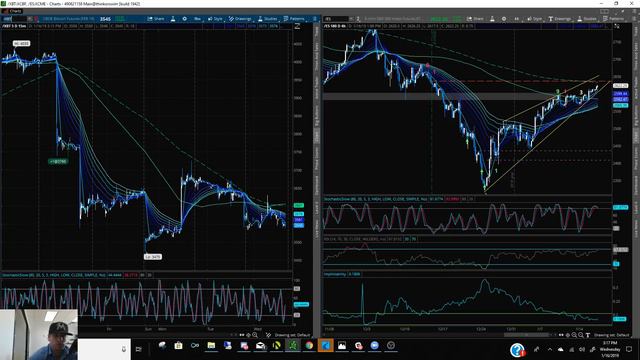The image size is (640, 360).
Task: Select the Charts window tab
Action: tap(12, 11)
